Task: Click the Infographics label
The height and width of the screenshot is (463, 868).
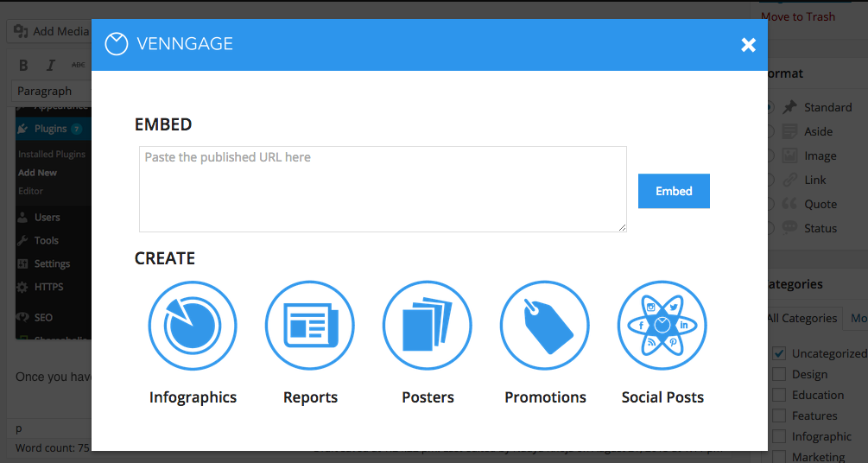Action: (193, 397)
